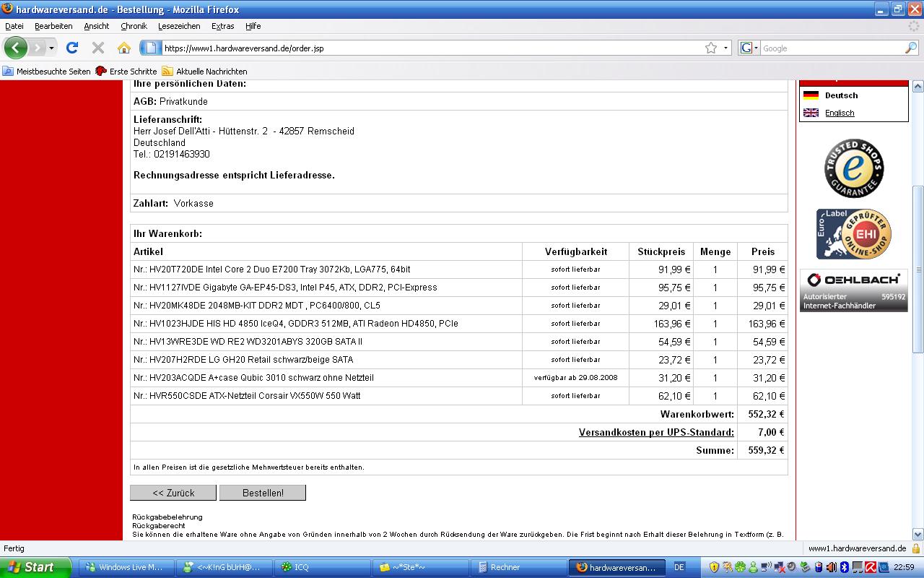Click the green ICQ flower tray icon
This screenshot has width=924, height=578.
(741, 567)
